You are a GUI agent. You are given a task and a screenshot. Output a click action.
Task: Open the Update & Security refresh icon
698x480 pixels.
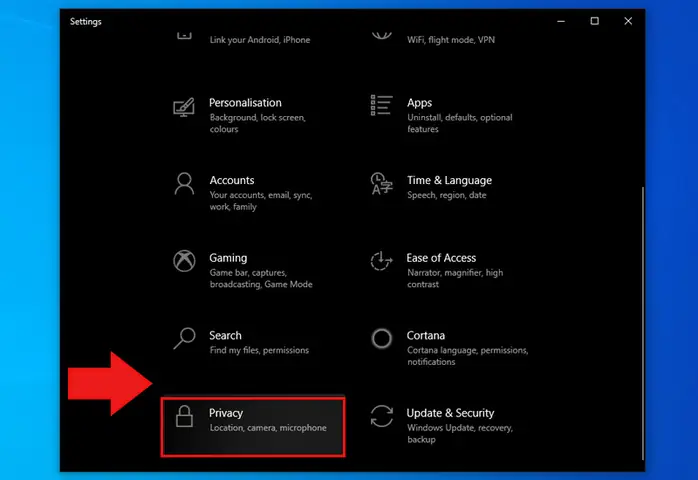(x=381, y=416)
